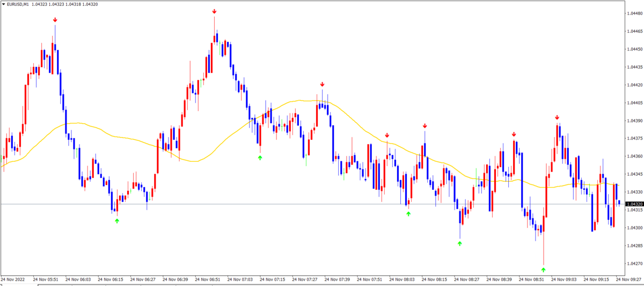Click the 24 Nov 06:03 time label

click(x=78, y=280)
